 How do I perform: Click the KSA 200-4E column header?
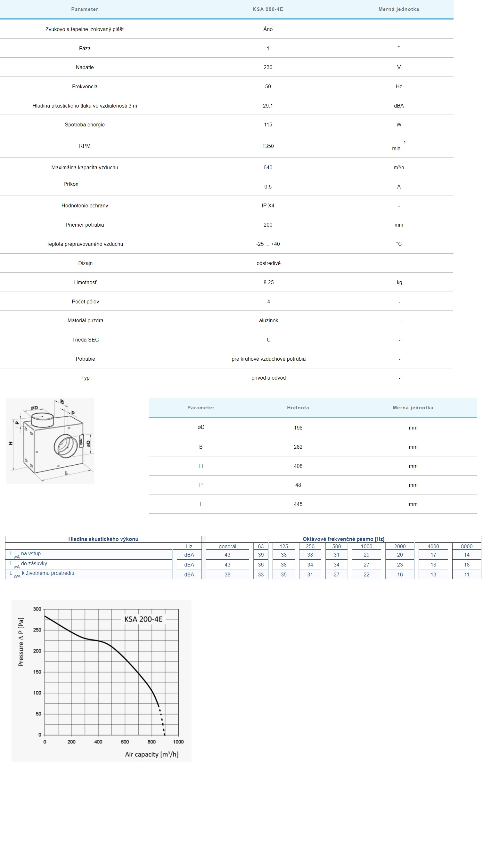click(x=267, y=9)
